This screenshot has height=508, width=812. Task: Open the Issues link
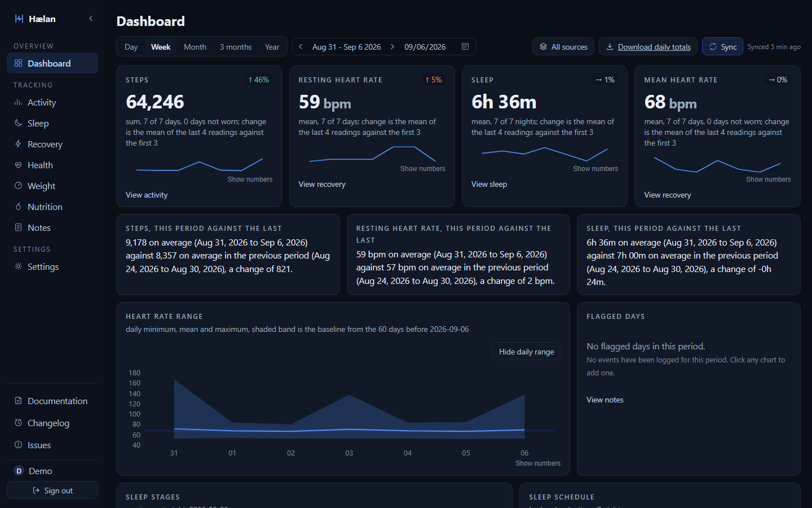(52, 445)
